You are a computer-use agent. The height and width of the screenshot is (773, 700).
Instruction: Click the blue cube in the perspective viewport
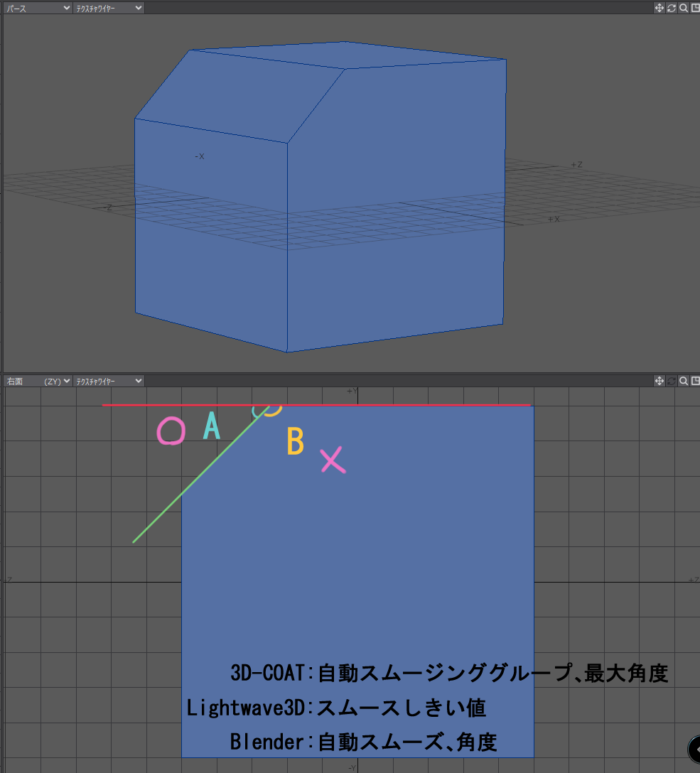click(320, 199)
